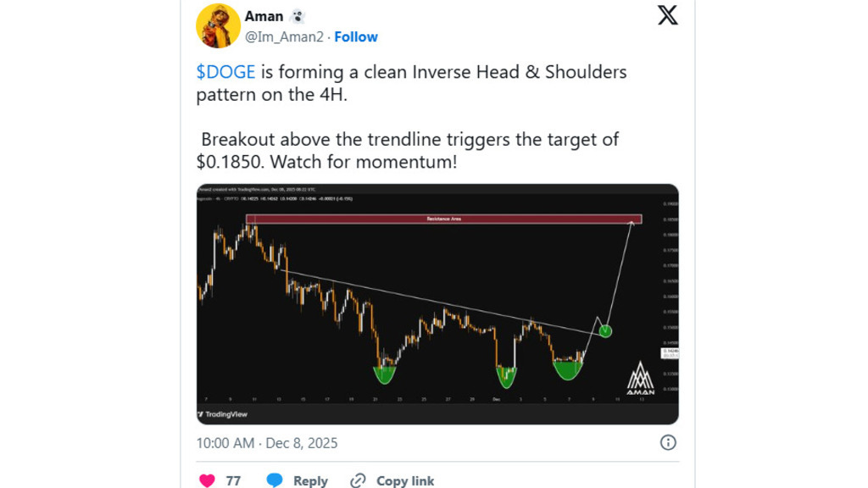Click the green breakout circle on the trendline
Viewport: 868px width, 488px height.
[605, 330]
